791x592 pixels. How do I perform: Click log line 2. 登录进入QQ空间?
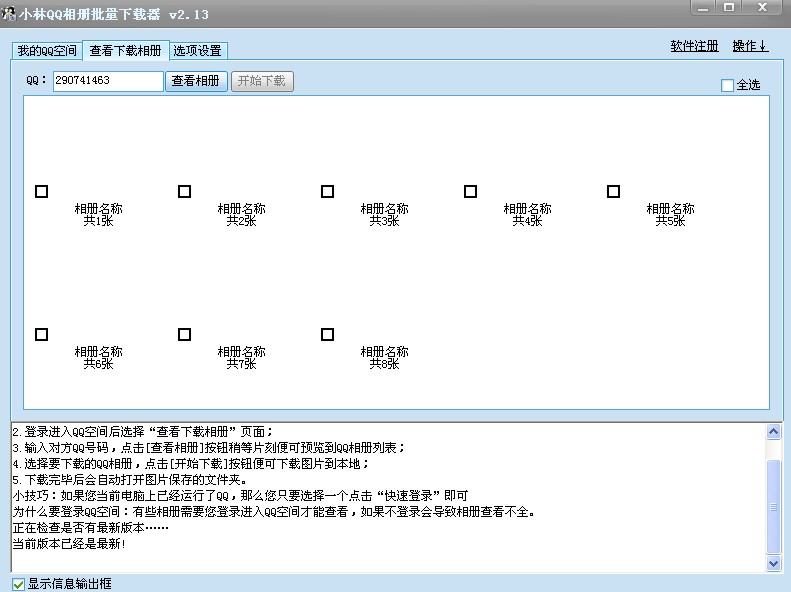142,432
